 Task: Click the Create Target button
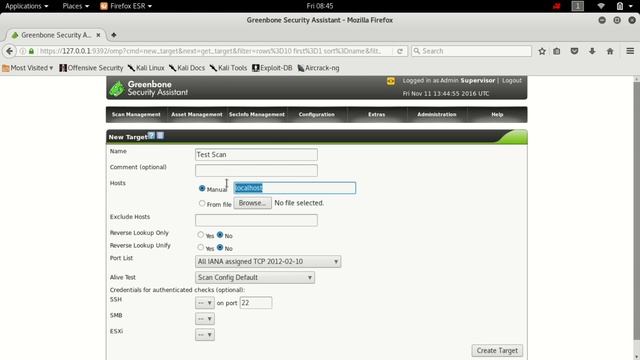(x=497, y=351)
